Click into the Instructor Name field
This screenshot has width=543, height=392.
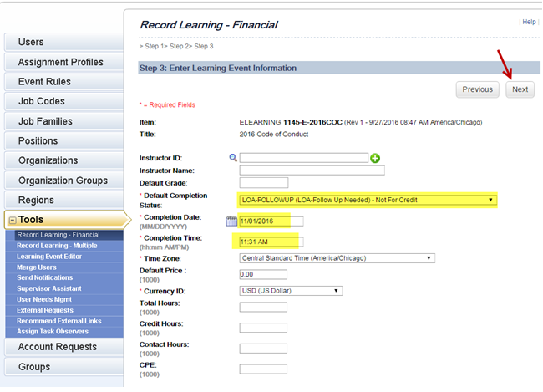312,171
